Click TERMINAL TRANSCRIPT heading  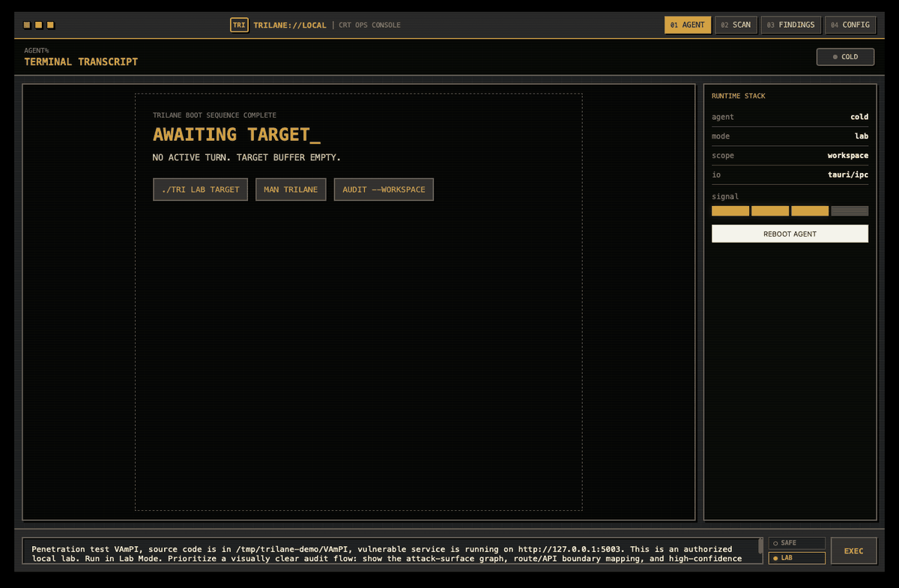81,62
